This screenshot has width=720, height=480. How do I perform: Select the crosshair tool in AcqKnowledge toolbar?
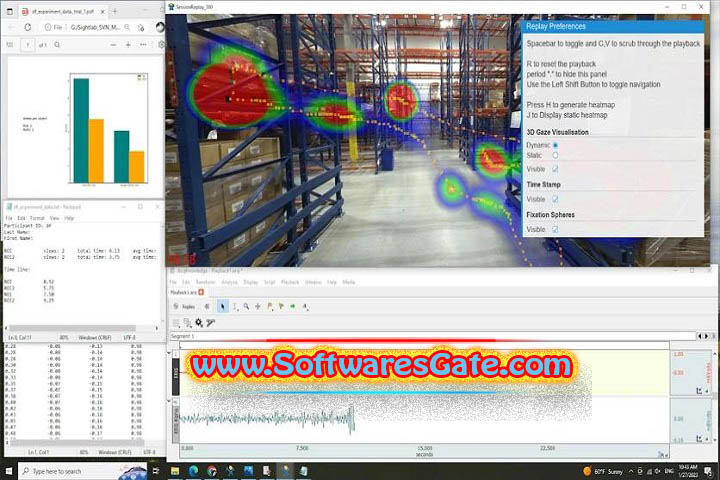coord(258,306)
